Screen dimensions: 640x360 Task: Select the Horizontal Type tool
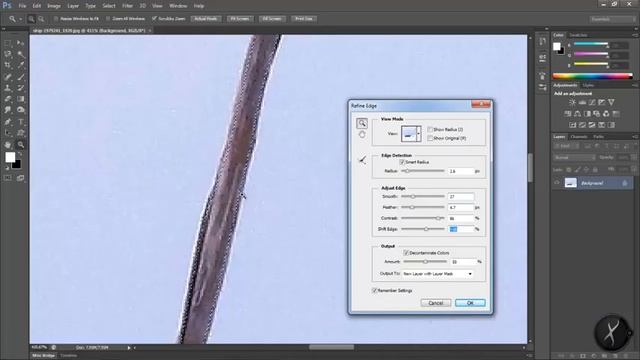[x=20, y=122]
